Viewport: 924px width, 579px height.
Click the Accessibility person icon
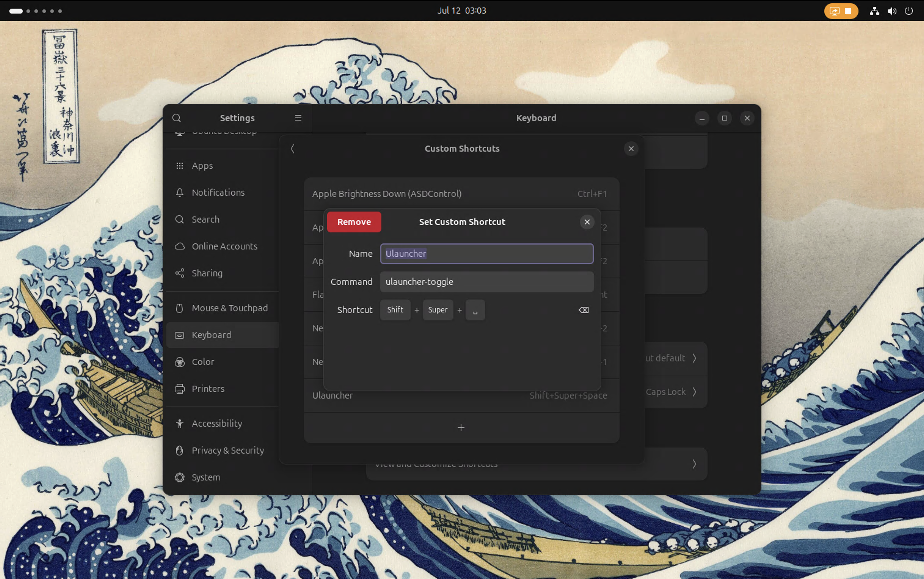[x=180, y=423]
